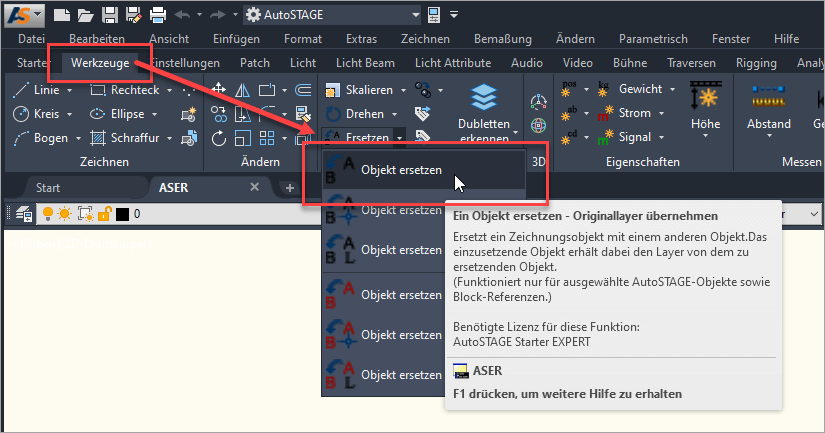Expand the Strom dropdown arrow
The height and width of the screenshot is (433, 825).
661,113
